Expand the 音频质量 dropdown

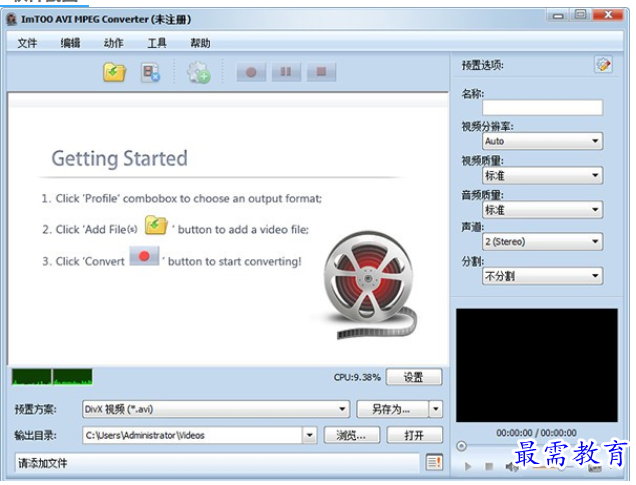coord(543,210)
